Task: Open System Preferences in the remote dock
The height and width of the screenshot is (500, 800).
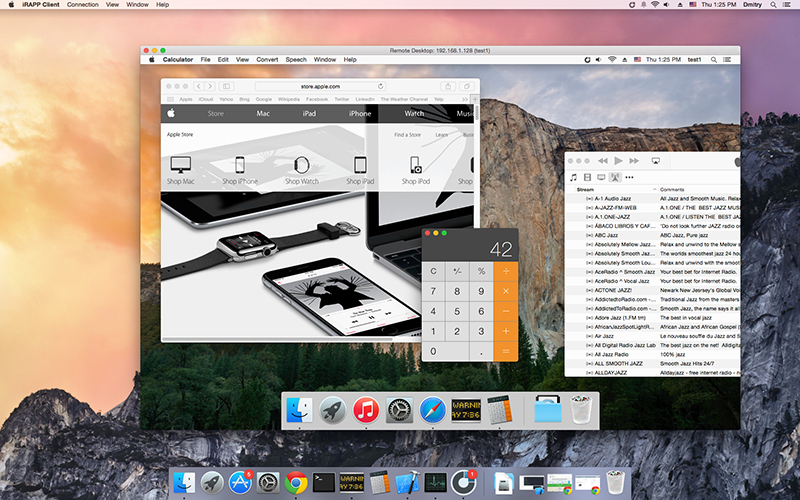Action: coord(399,410)
